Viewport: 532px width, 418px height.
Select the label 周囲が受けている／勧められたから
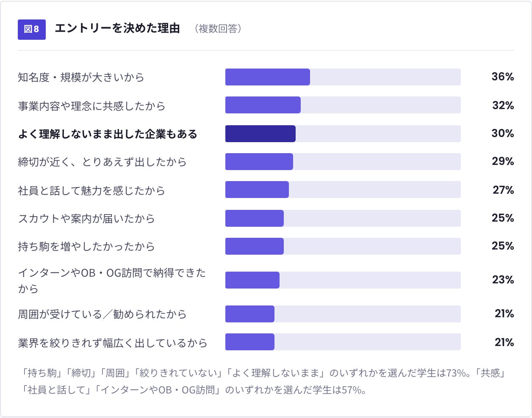click(102, 314)
